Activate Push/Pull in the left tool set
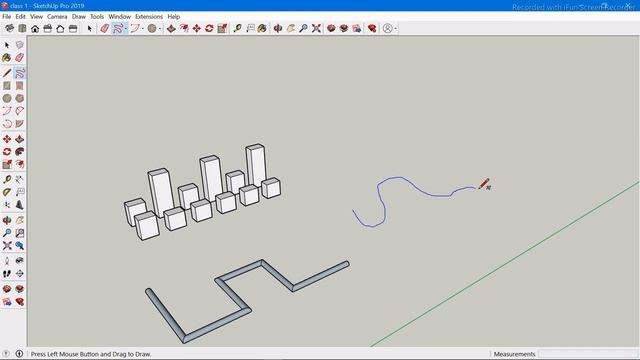This screenshot has height=360, width=640. click(20, 139)
